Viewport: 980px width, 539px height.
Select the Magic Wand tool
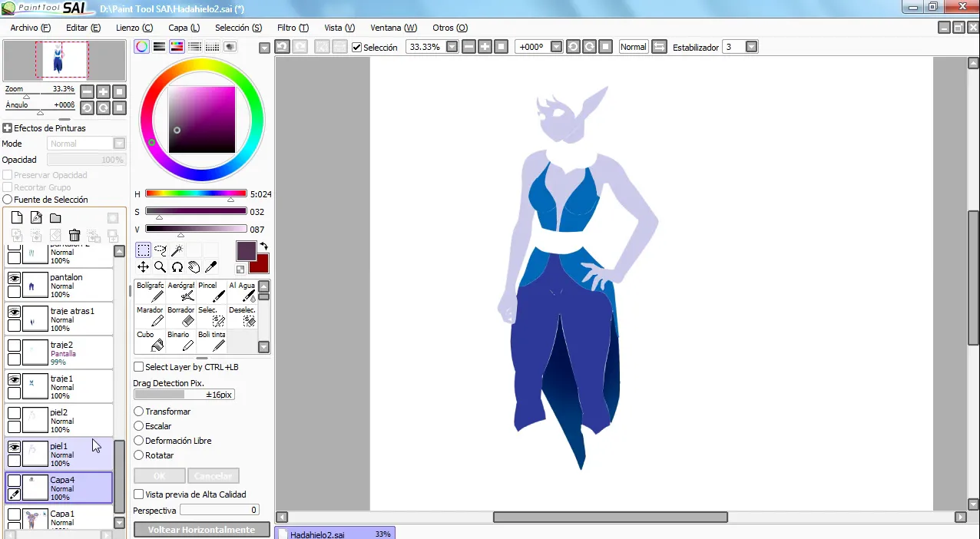(177, 250)
